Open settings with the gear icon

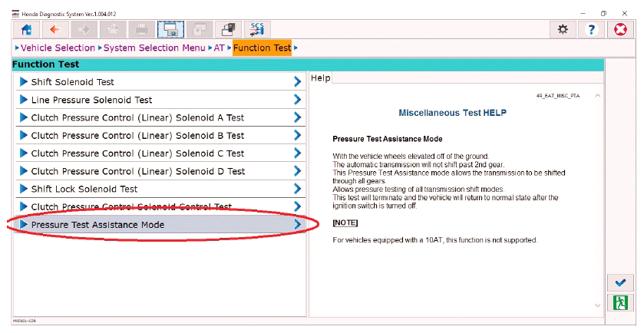pyautogui.click(x=563, y=29)
